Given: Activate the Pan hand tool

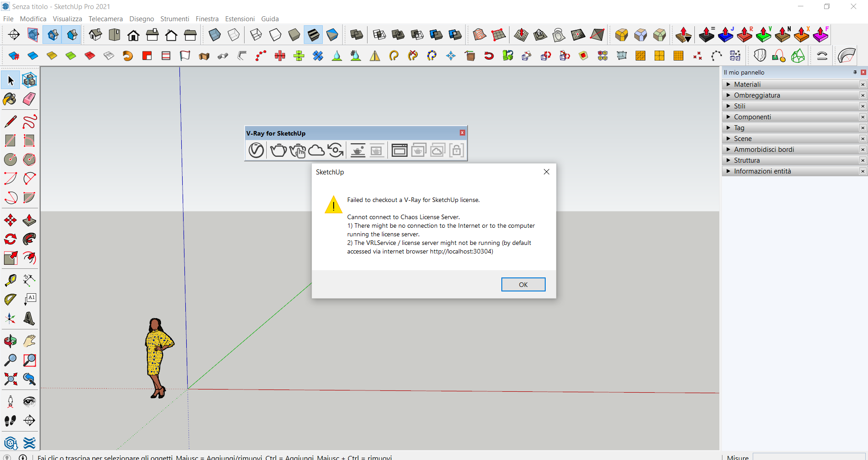Looking at the screenshot, I should click(x=29, y=341).
